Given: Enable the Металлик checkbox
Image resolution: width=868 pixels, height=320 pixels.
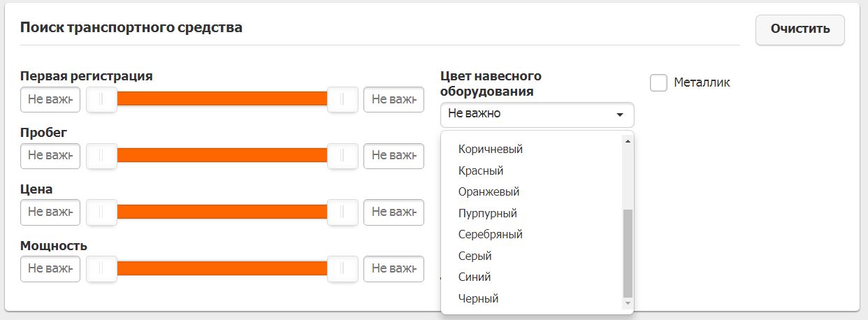Looking at the screenshot, I should tap(658, 83).
